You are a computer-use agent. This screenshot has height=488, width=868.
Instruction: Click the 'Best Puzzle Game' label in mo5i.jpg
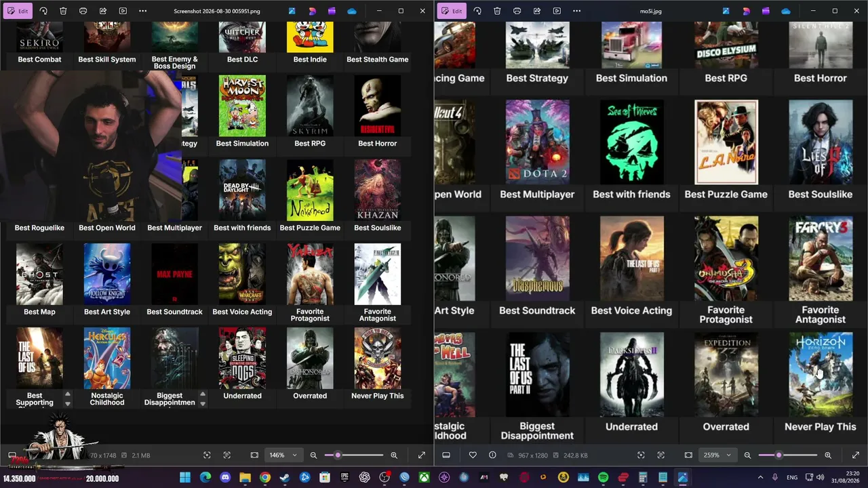tap(726, 195)
